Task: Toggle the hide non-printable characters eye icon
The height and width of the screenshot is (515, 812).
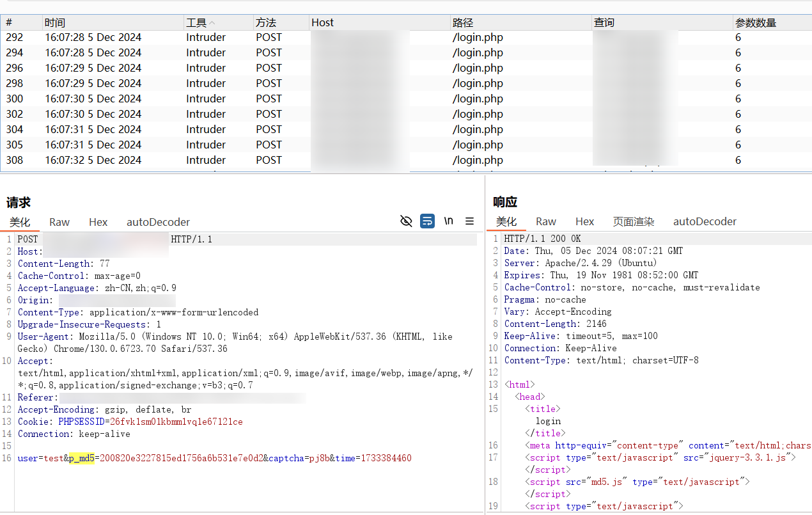Action: [x=406, y=221]
